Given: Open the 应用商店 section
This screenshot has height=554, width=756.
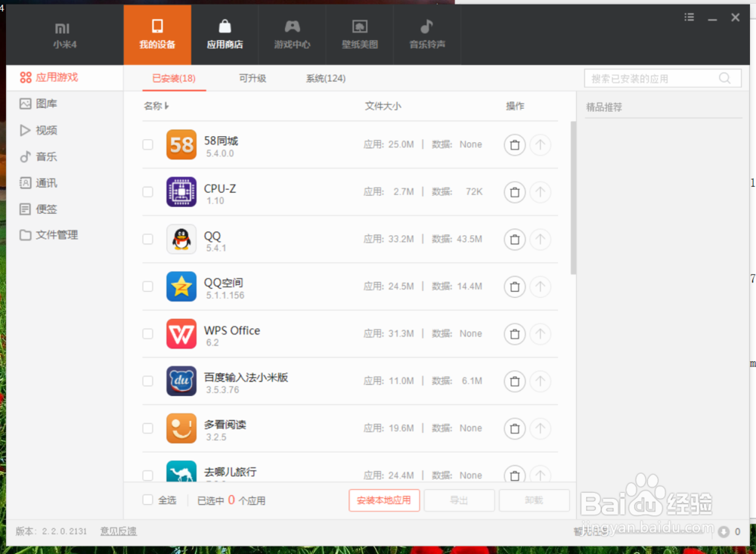Looking at the screenshot, I should 225,36.
